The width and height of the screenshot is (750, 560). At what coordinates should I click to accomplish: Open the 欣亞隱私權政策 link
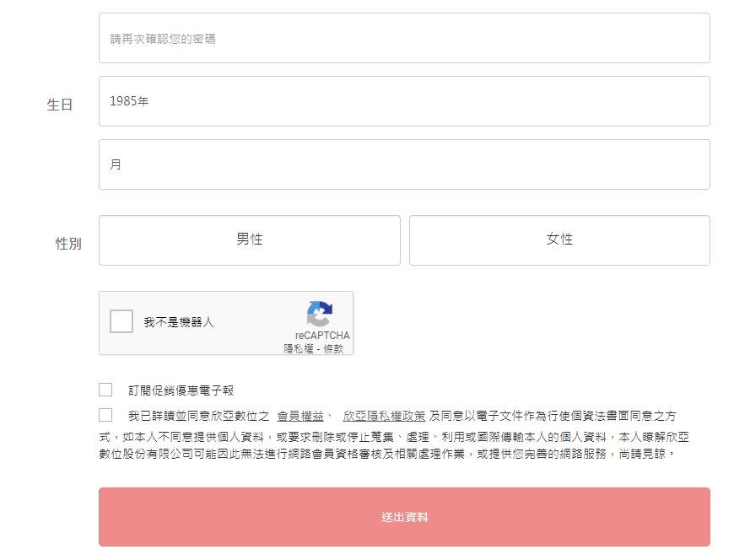384,416
